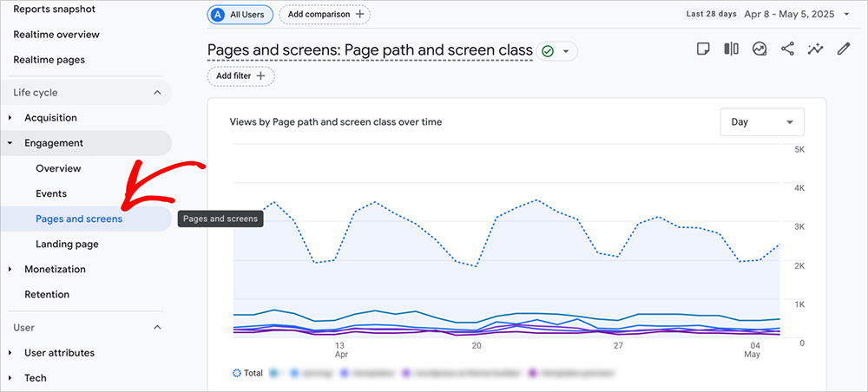This screenshot has height=392, width=868.
Task: Expand the Acquisition menu
Action: point(50,118)
